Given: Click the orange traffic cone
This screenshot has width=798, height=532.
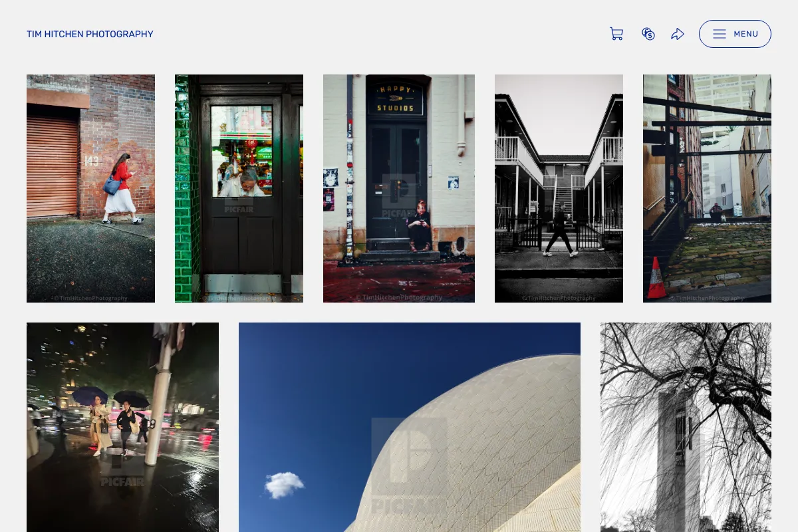Looking at the screenshot, I should [x=656, y=278].
